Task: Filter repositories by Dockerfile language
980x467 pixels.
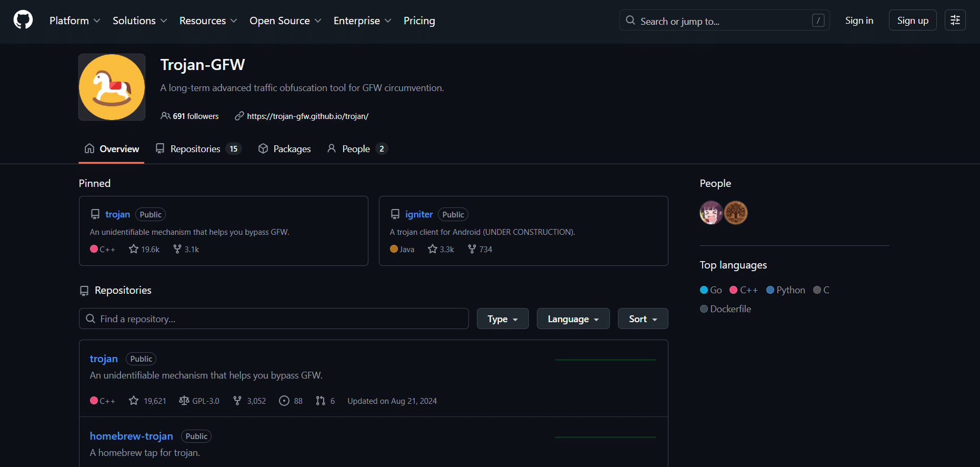Action: click(x=725, y=309)
